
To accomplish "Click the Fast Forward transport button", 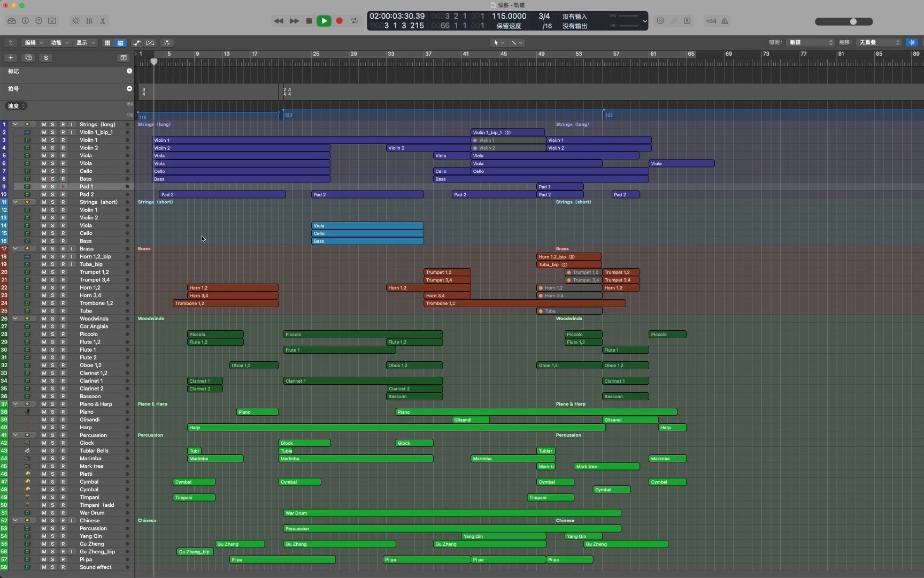I will pos(294,21).
